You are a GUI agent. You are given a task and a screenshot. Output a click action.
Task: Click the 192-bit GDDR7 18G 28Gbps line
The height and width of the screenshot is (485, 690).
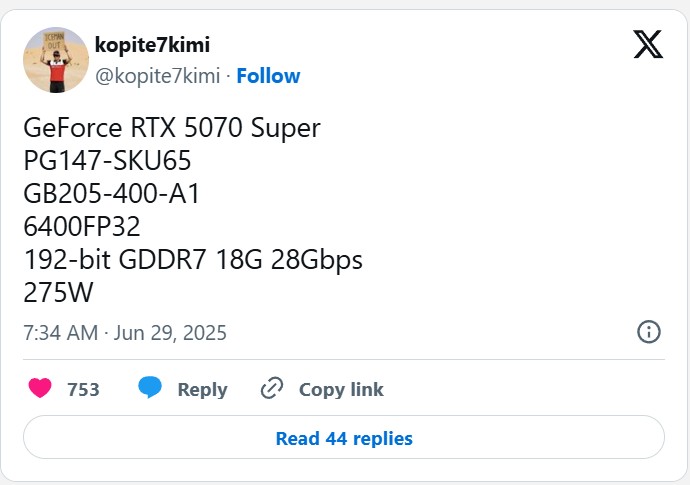193,260
